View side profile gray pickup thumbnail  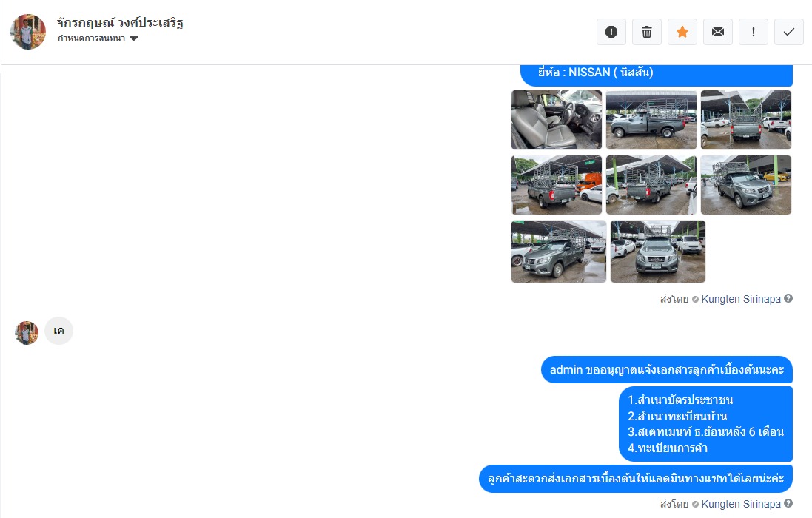[651, 120]
